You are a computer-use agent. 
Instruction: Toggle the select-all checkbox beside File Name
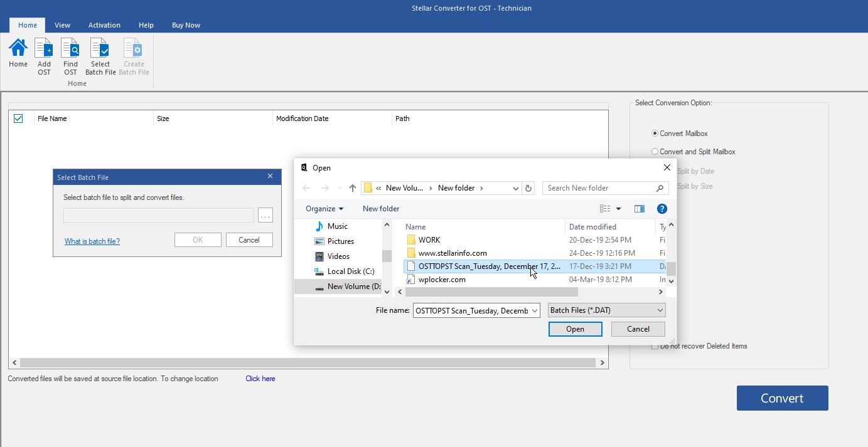[x=18, y=118]
